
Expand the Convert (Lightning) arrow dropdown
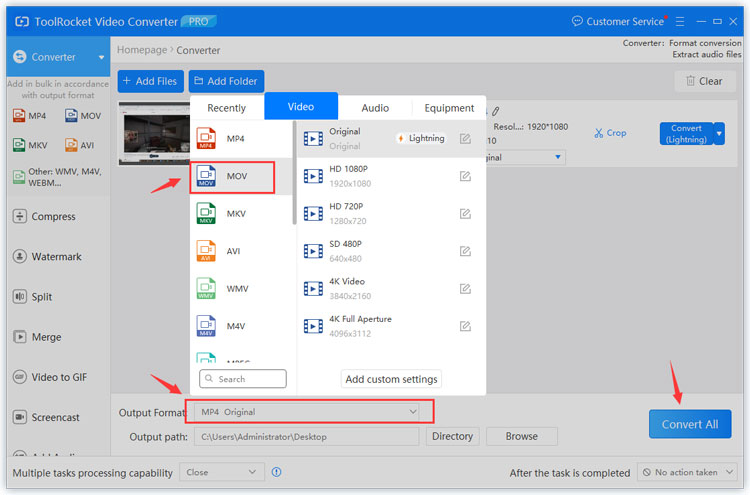pyautogui.click(x=719, y=133)
